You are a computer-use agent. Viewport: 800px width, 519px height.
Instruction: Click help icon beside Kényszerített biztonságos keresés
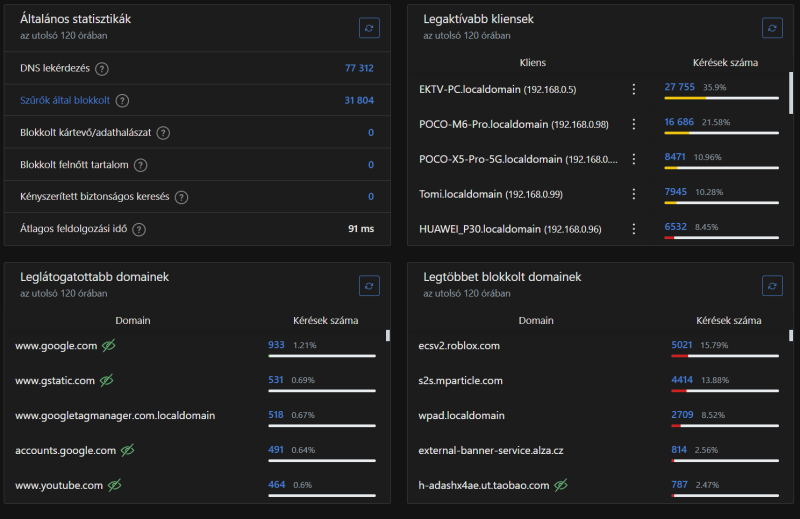(x=181, y=197)
